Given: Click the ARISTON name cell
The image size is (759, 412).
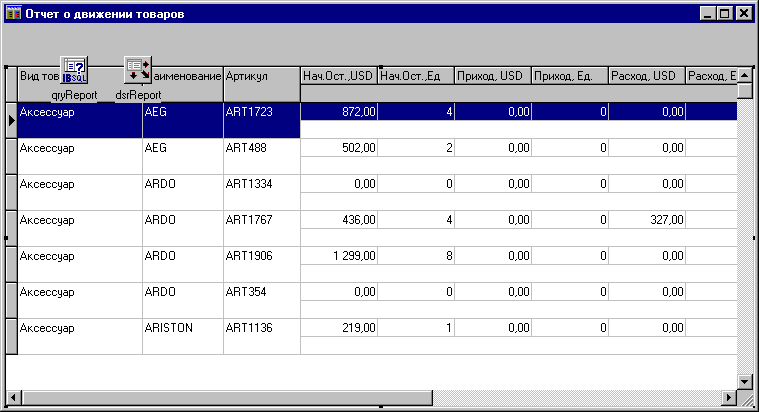Looking at the screenshot, I should (183, 336).
